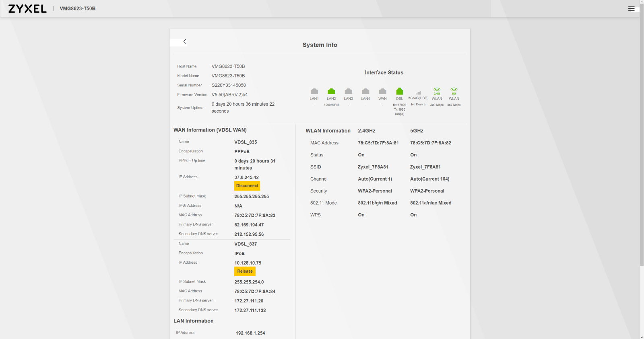Click IP address 10.128.10.75

point(248,263)
